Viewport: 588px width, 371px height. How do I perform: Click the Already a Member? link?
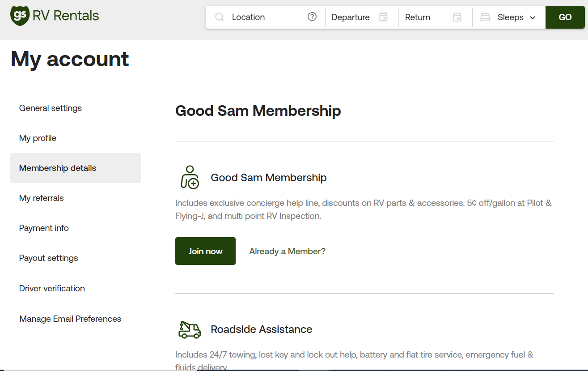point(287,251)
